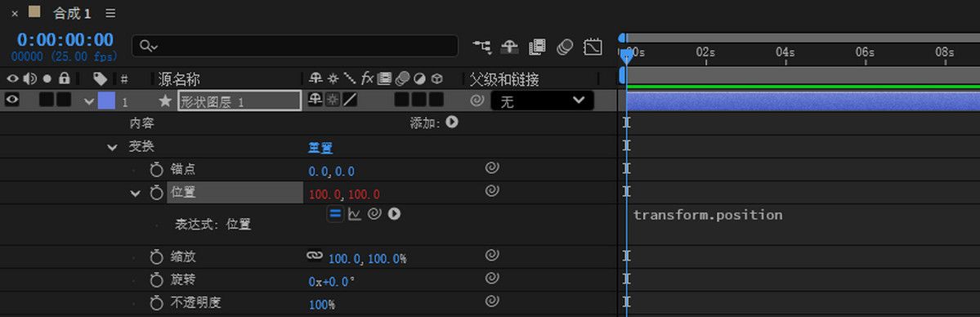Enable frame blending for the composition

pos(537,47)
